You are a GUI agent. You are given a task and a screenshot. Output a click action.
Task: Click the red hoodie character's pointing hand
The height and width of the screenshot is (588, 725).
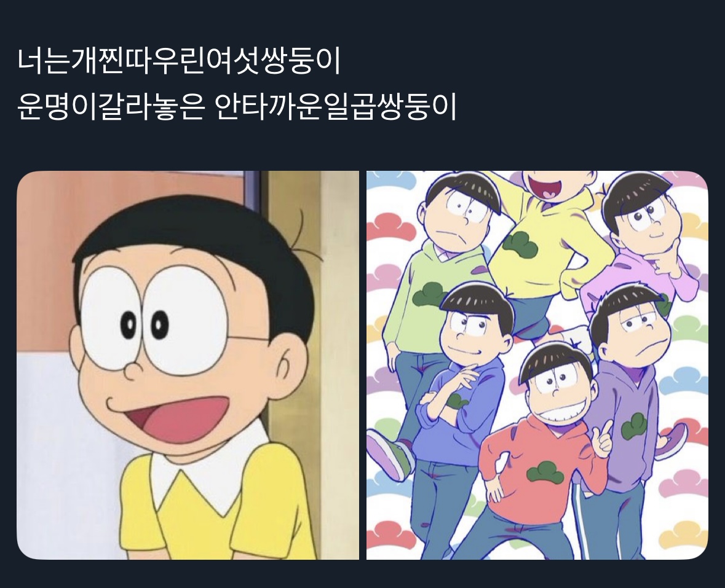[x=601, y=437]
